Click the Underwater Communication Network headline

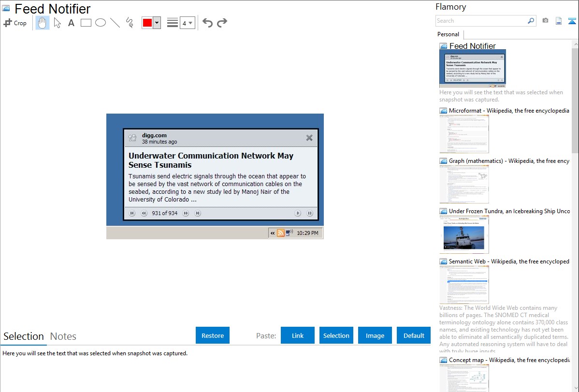[x=211, y=160]
